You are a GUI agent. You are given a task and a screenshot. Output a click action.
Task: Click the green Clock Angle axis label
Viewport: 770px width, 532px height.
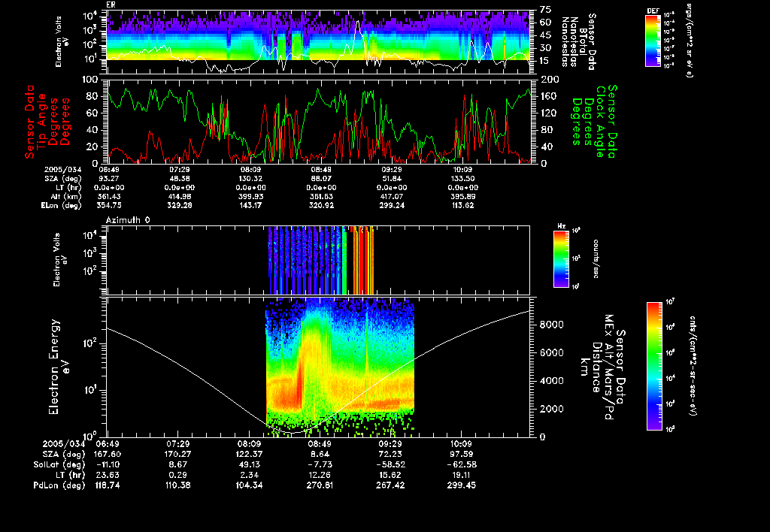594,121
